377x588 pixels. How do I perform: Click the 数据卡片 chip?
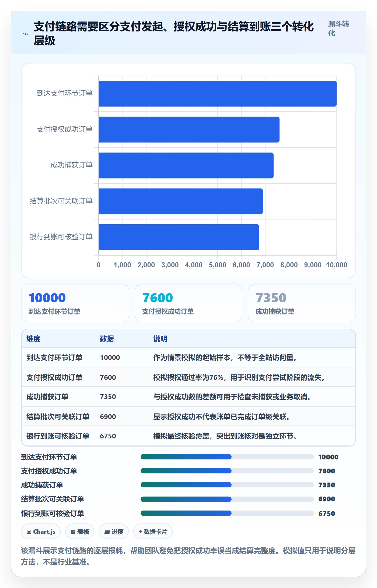(153, 532)
